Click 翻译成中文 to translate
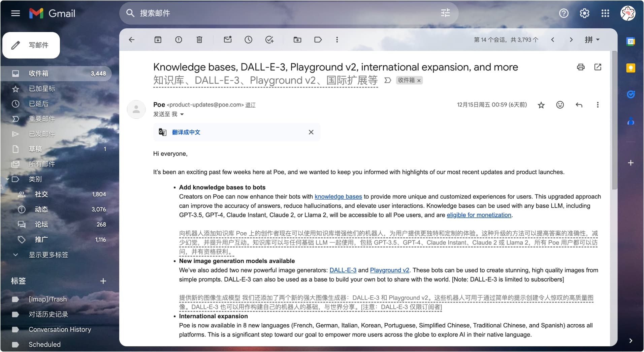The height and width of the screenshot is (352, 644). click(x=186, y=132)
